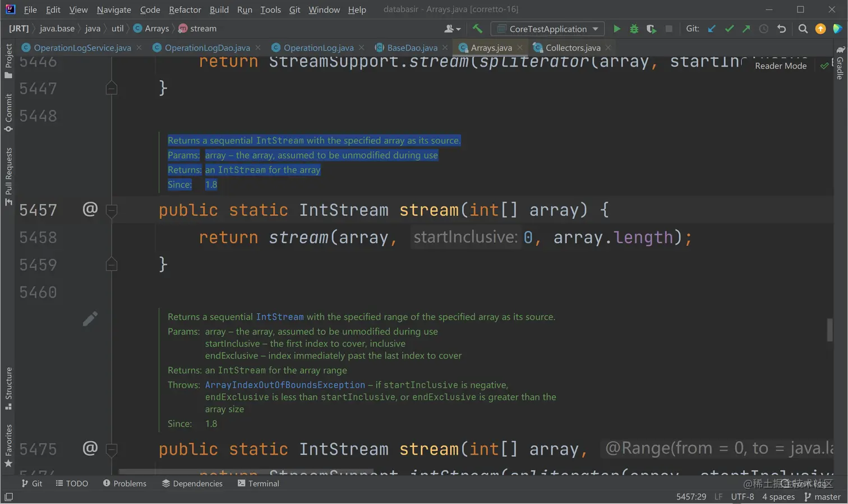Push commits with green arrow icon
848x504 pixels.
(746, 29)
